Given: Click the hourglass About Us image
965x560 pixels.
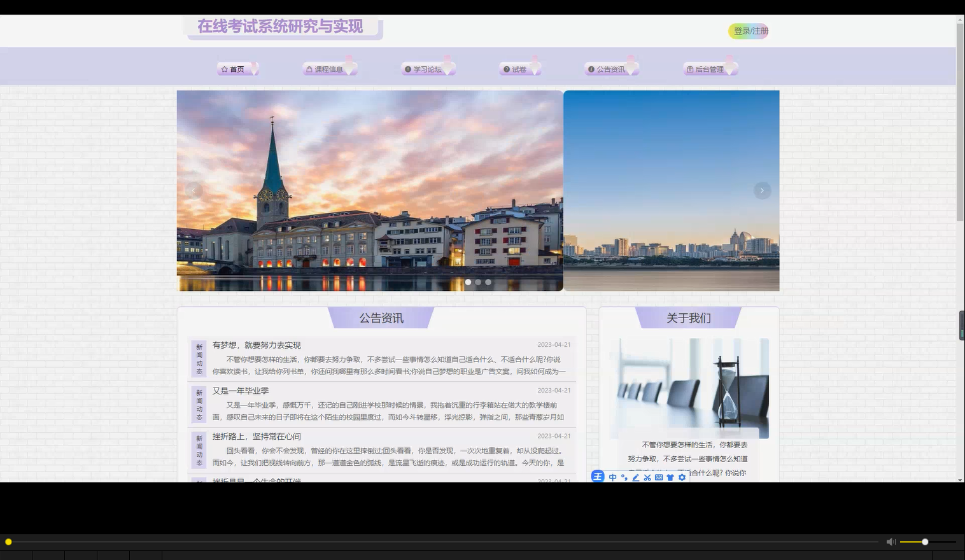Looking at the screenshot, I should [x=689, y=388].
